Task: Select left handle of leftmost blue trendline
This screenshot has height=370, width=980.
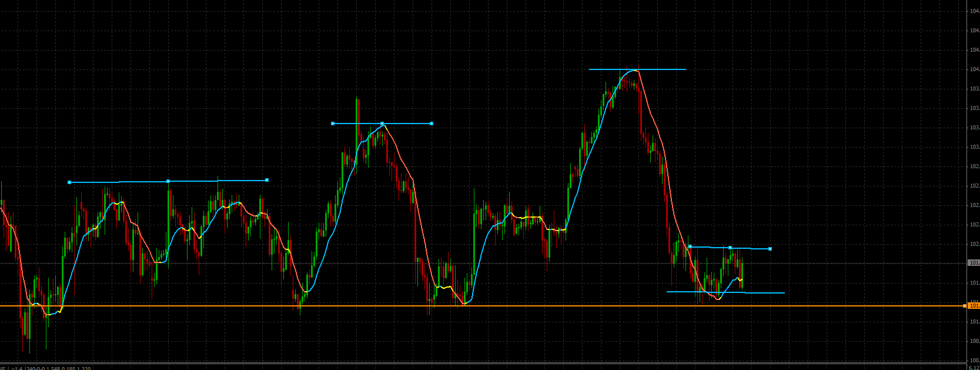Action: tap(69, 182)
